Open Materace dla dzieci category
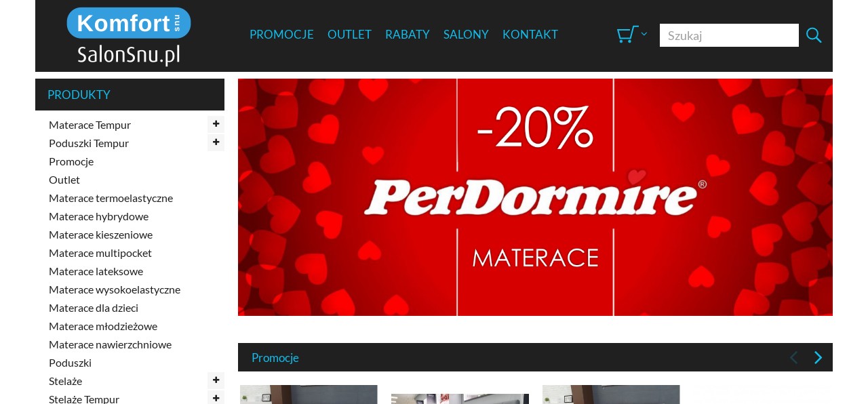 pos(94,308)
